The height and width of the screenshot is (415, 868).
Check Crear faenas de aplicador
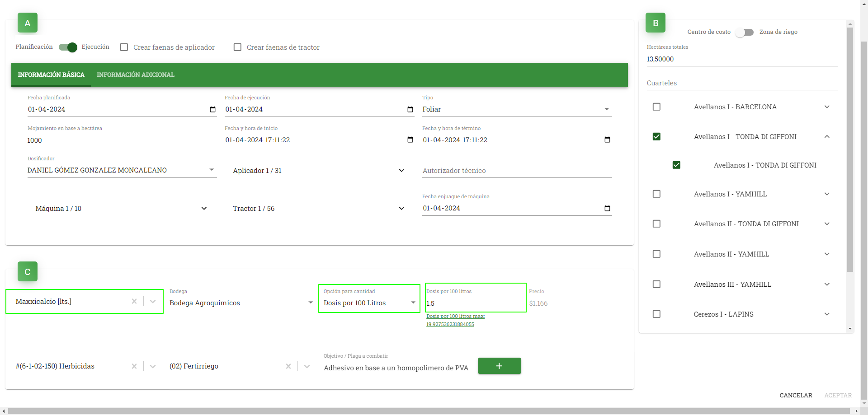(124, 47)
